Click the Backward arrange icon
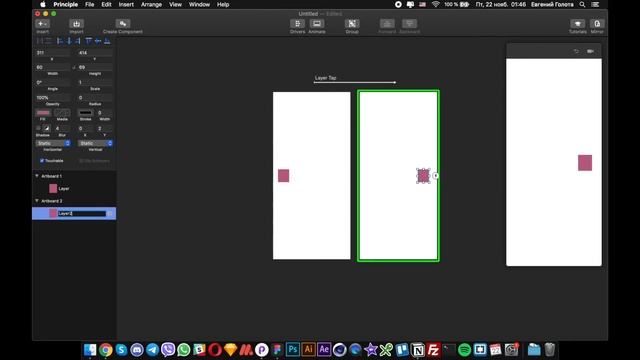640x360 pixels. click(409, 24)
